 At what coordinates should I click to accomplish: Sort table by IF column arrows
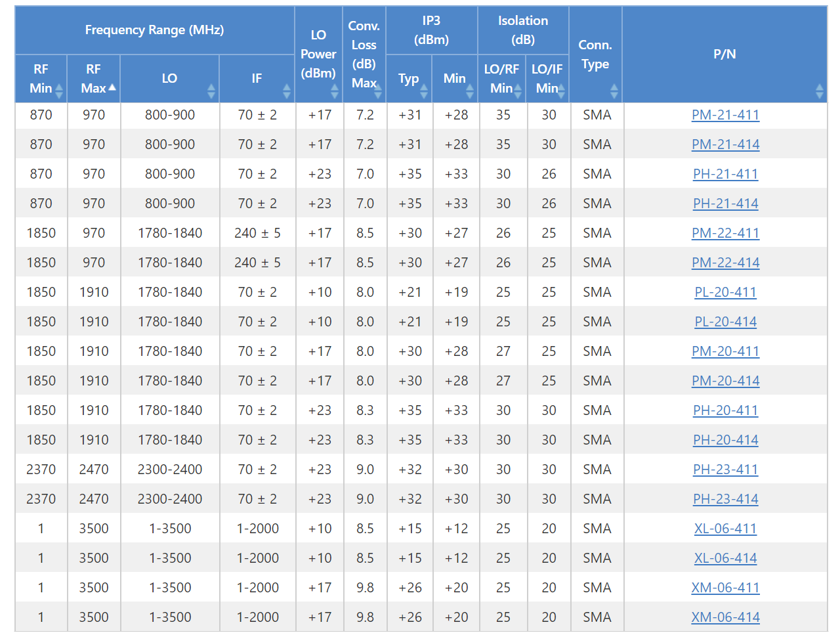[x=287, y=91]
